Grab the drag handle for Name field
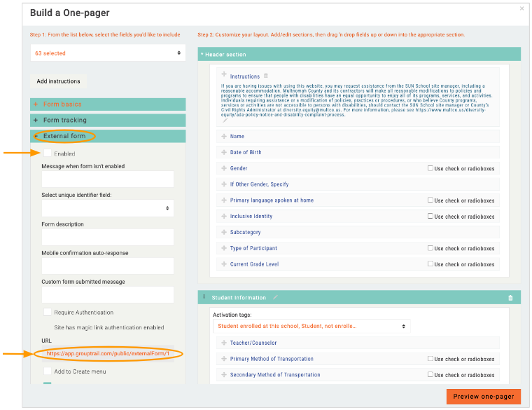 tap(224, 137)
